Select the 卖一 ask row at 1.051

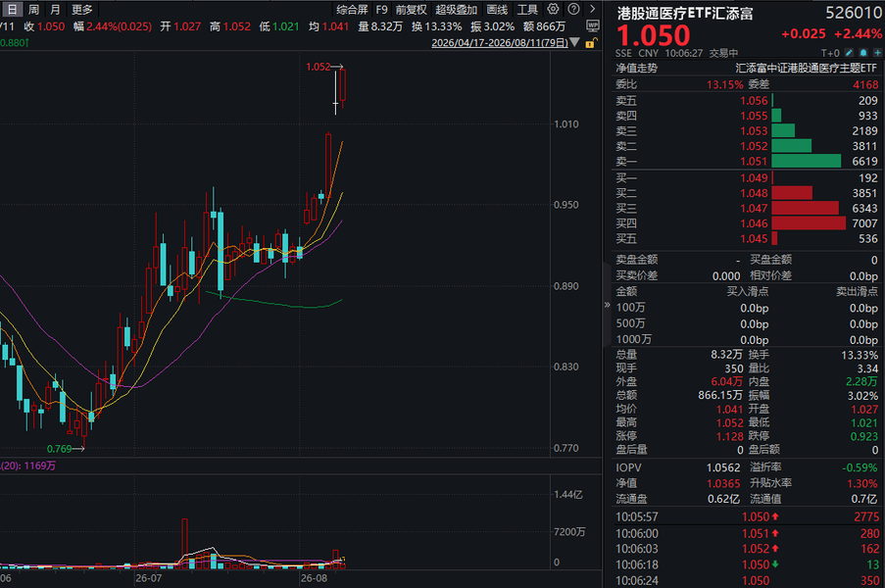point(747,162)
